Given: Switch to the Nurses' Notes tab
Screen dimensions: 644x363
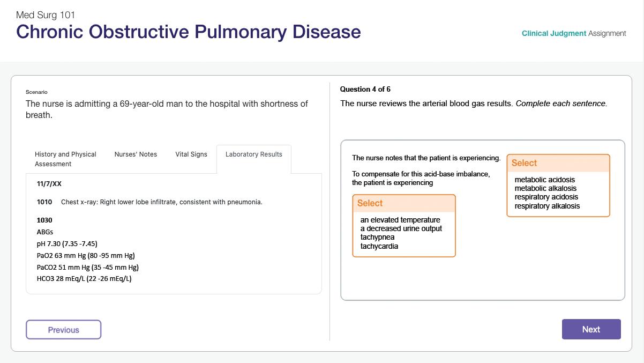Looking at the screenshot, I should click(136, 154).
